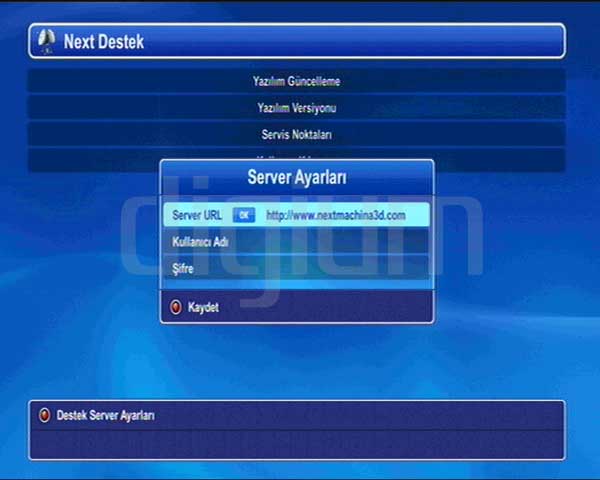Click the Kaydet label to save settings
This screenshot has width=600, height=480.
point(203,307)
